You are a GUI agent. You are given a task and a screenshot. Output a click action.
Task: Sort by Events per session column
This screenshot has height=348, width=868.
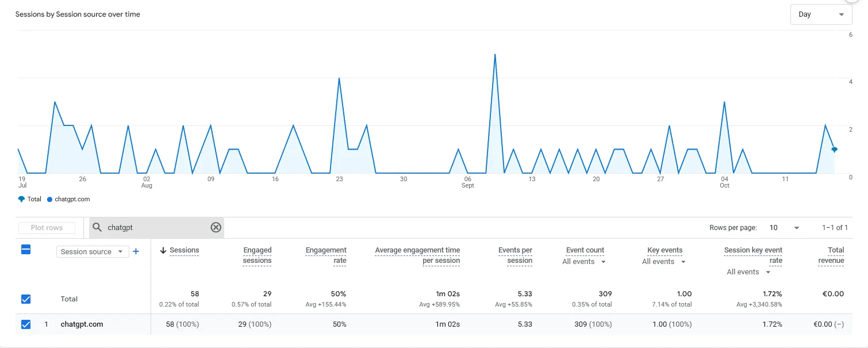515,255
